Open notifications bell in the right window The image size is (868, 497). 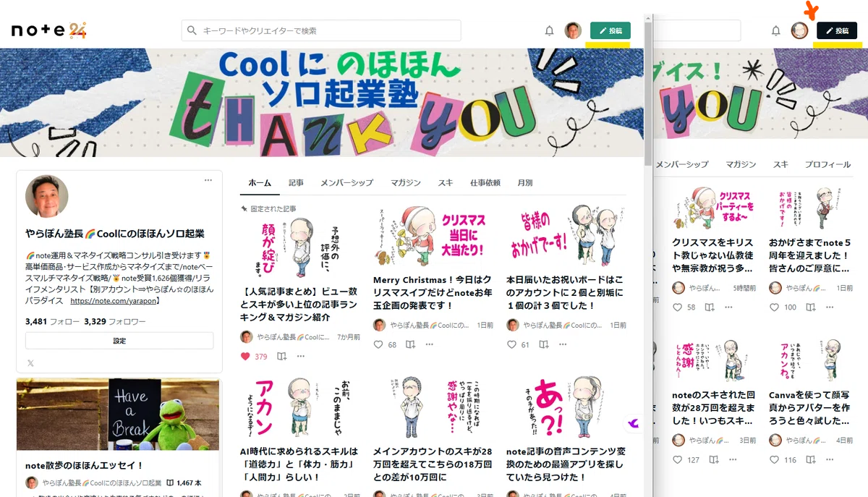(775, 30)
